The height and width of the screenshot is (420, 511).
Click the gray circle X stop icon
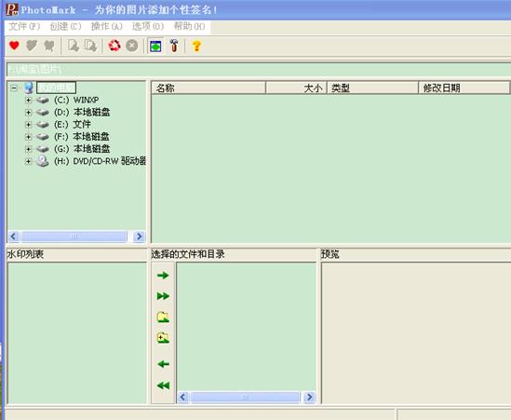point(132,46)
